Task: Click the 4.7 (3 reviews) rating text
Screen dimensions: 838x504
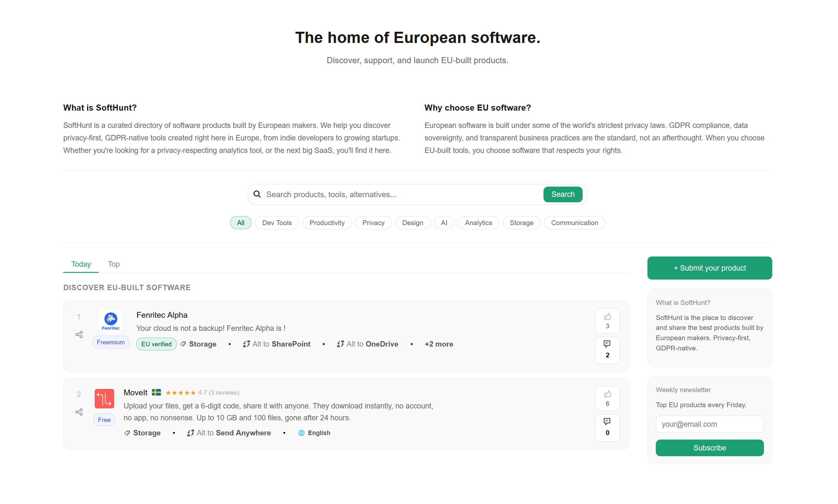Action: [x=219, y=393]
